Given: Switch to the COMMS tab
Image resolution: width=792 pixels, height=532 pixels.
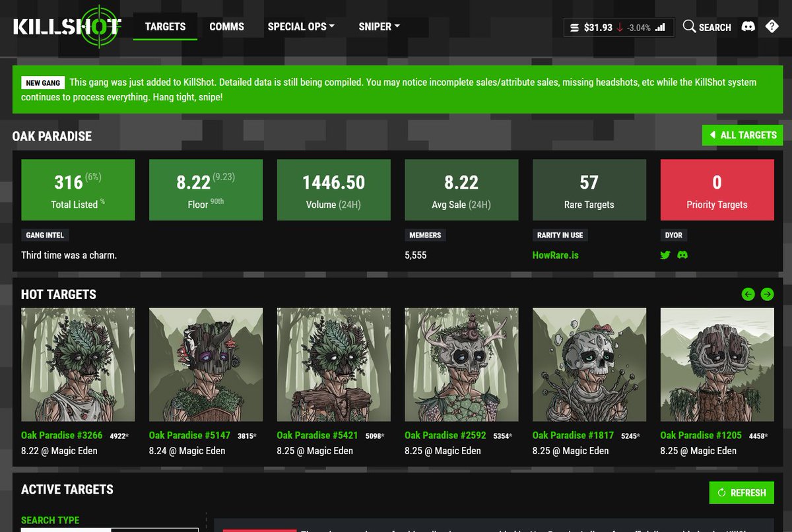Looking at the screenshot, I should [226, 26].
